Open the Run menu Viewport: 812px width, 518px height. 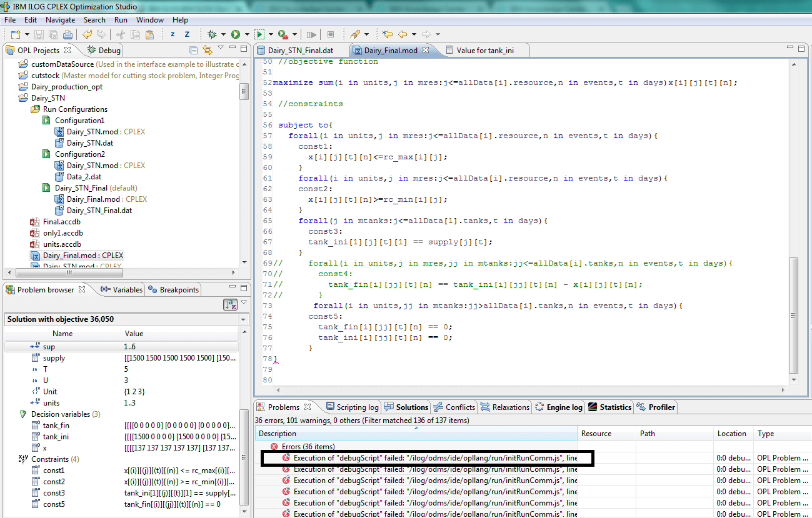121,20
